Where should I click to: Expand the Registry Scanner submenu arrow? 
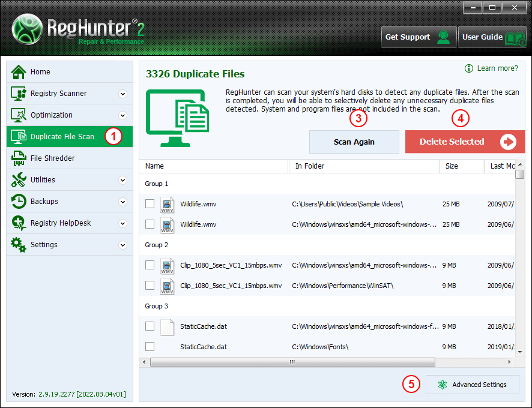point(122,94)
